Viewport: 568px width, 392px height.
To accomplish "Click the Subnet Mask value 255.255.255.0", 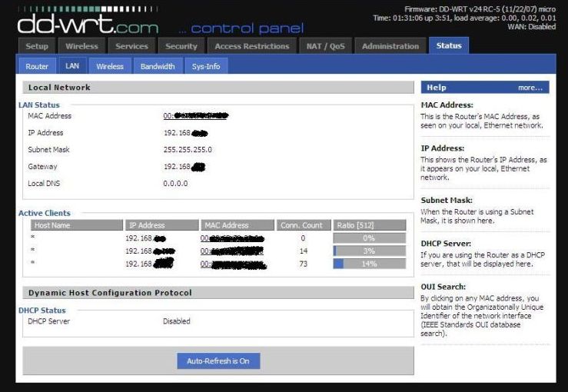I will click(188, 150).
